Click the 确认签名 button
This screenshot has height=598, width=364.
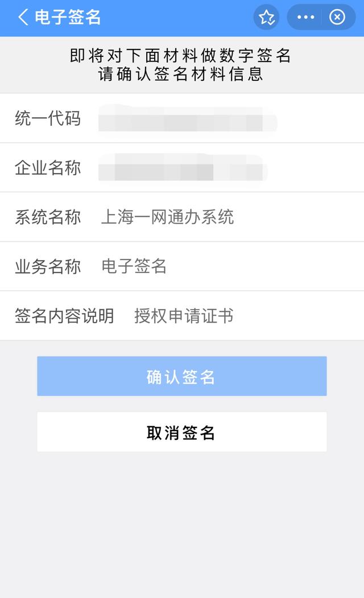pos(181,377)
